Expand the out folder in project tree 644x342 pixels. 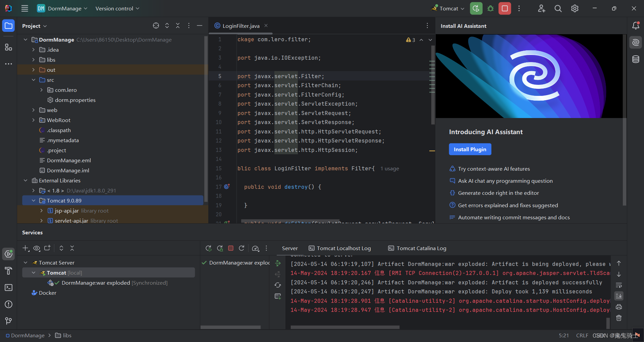pos(33,70)
